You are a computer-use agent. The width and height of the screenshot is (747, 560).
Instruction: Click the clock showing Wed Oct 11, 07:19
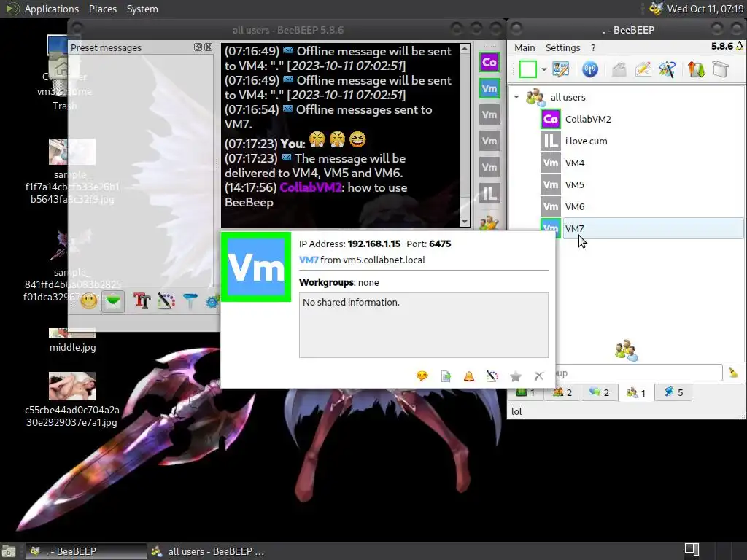(x=705, y=9)
